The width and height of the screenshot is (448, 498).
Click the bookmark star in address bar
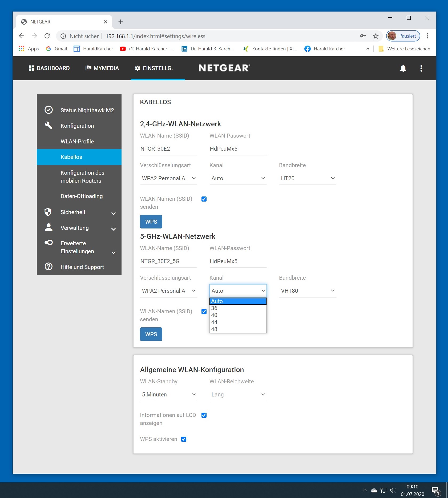click(x=376, y=36)
